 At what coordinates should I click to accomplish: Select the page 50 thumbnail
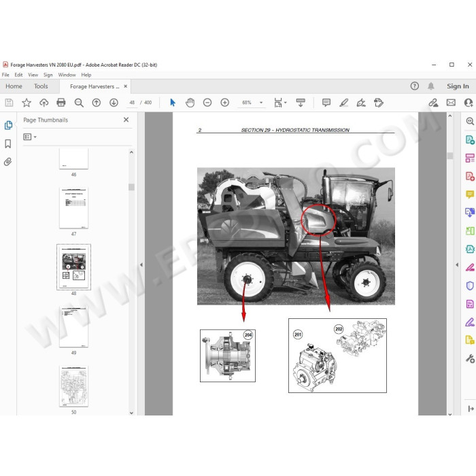[73, 386]
